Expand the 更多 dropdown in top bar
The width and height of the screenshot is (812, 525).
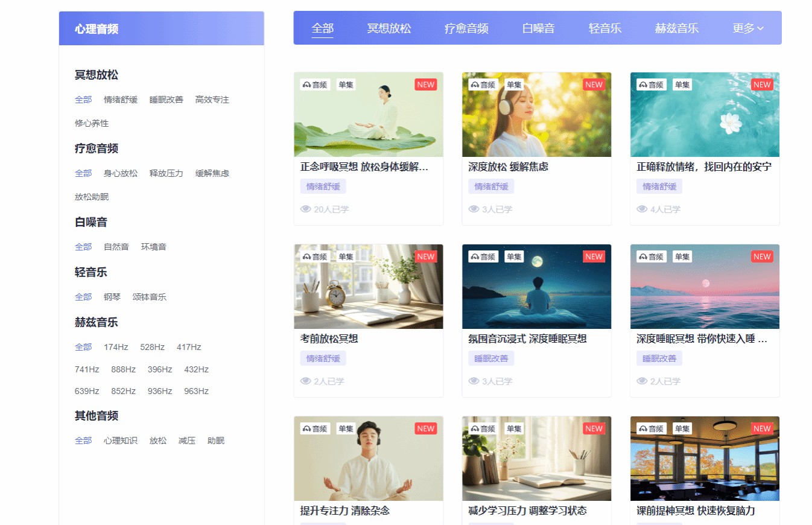tap(748, 28)
